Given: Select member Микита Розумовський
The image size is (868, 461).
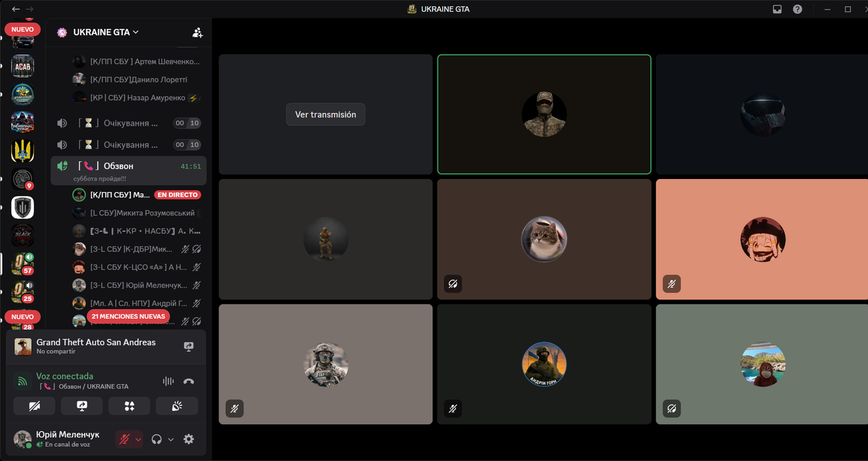Looking at the screenshot, I should pyautogui.click(x=136, y=213).
